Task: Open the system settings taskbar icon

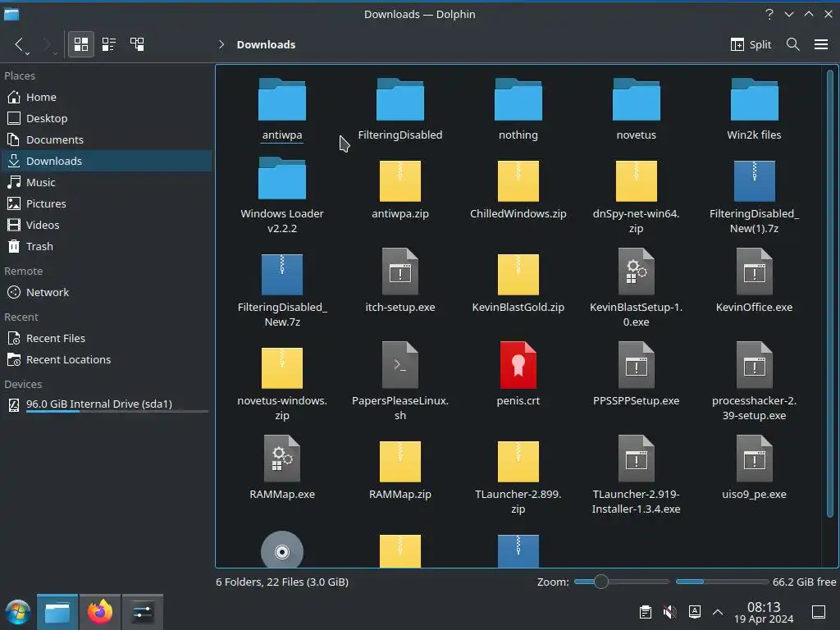Action: [143, 612]
